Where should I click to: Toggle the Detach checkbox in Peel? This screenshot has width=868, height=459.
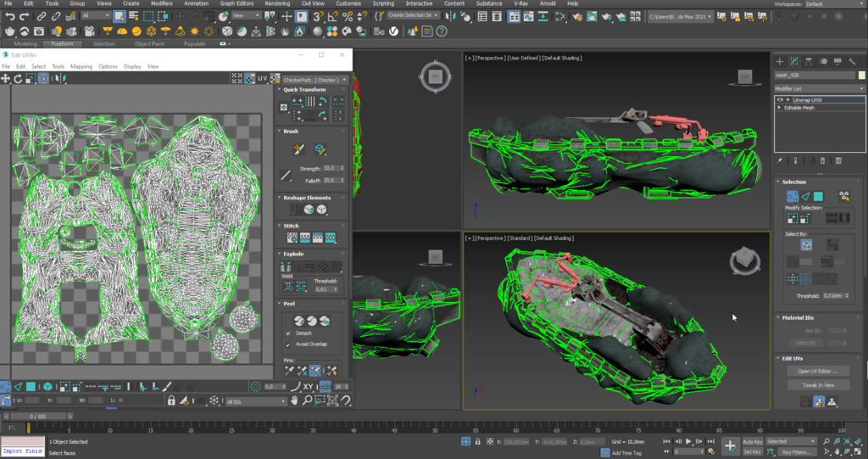(x=288, y=333)
